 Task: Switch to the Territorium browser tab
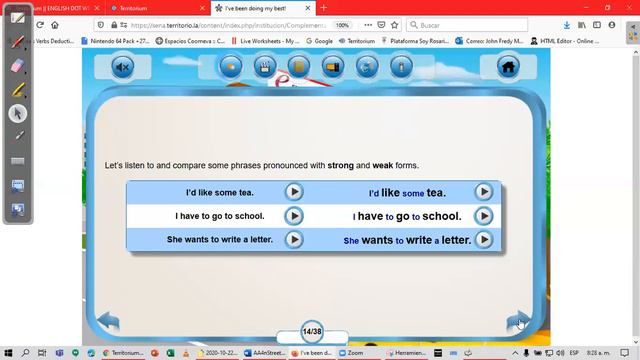[x=158, y=8]
